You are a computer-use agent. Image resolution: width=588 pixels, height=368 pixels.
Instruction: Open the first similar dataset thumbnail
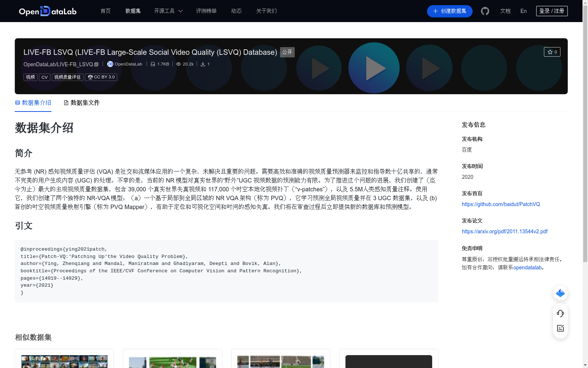[x=64, y=361]
